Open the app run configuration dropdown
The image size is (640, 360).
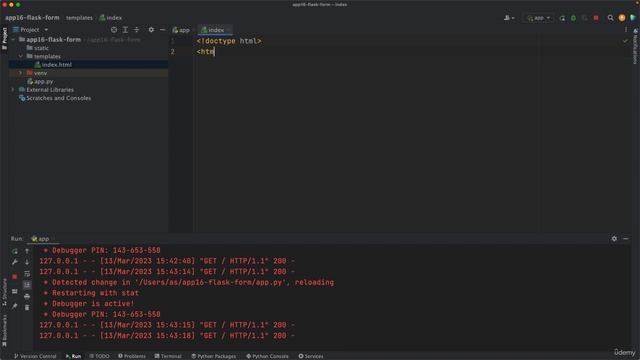coord(539,18)
